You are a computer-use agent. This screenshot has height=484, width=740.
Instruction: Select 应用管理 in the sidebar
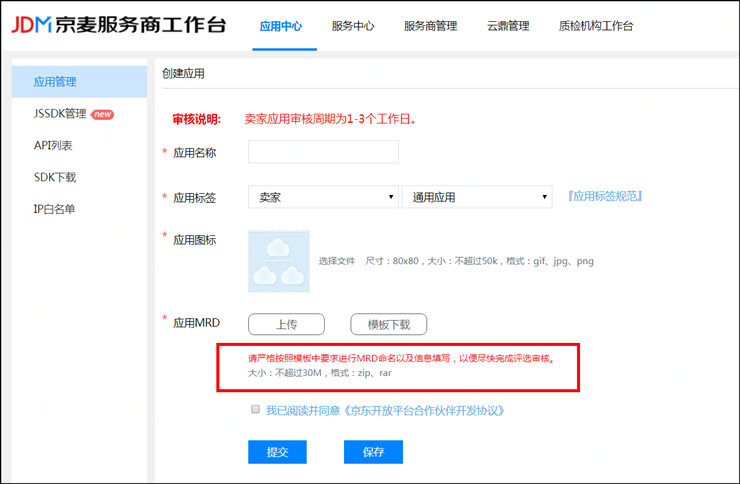pos(79,82)
